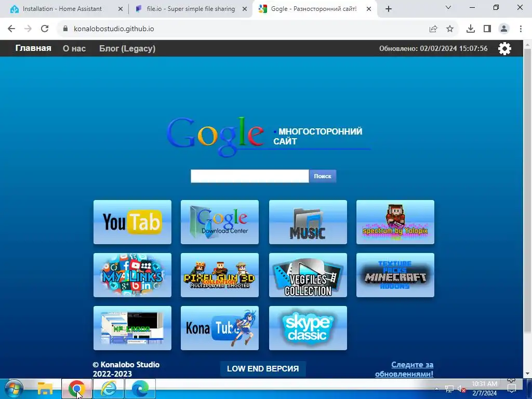Show hidden tray icons
The width and height of the screenshot is (532, 399).
(x=436, y=389)
